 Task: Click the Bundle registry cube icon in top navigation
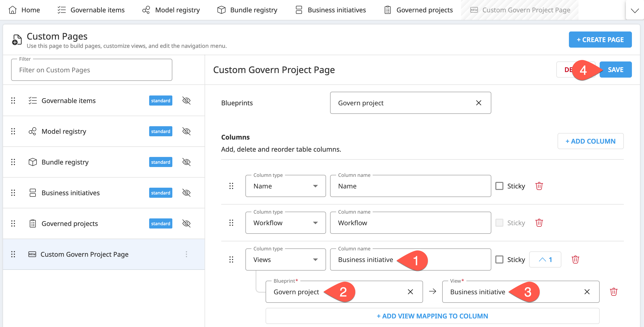221,10
